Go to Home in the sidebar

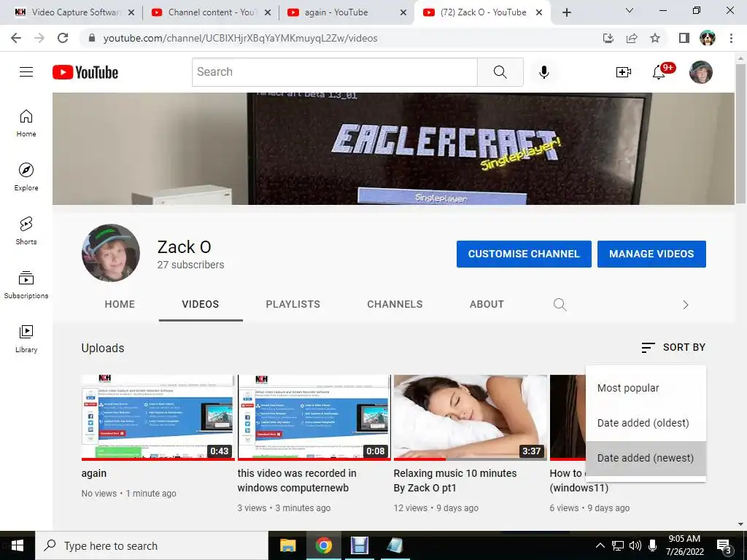pyautogui.click(x=26, y=123)
